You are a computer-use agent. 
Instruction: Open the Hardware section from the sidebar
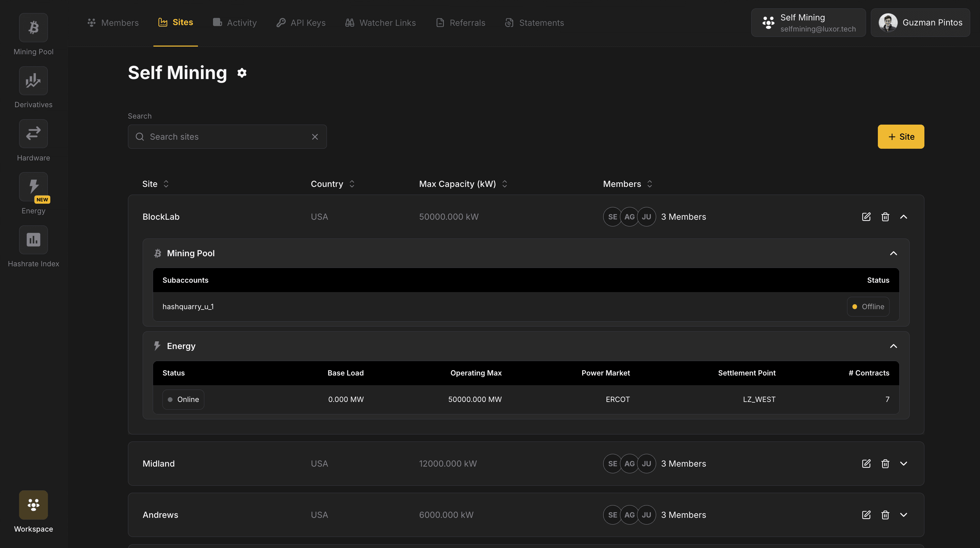[33, 134]
